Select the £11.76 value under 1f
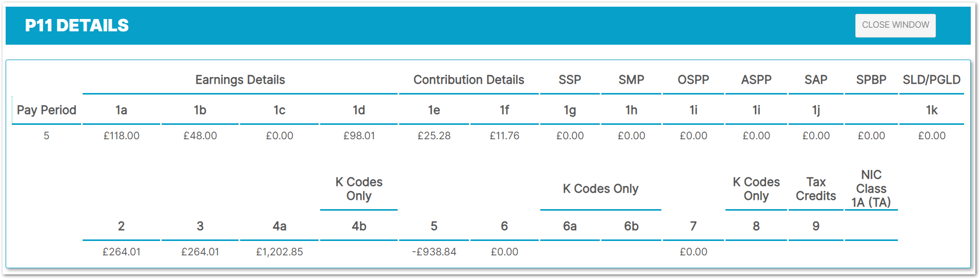The height and width of the screenshot is (279, 980). pyautogui.click(x=504, y=136)
